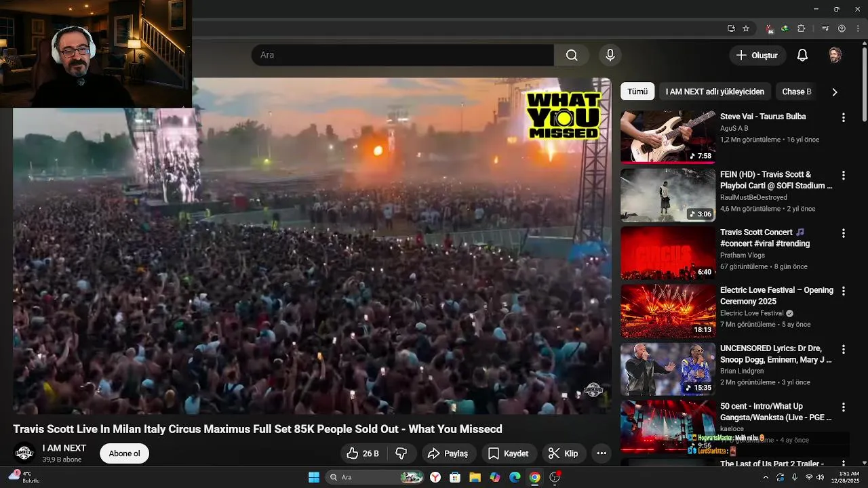This screenshot has width=868, height=488.
Task: Open Windows Start menu
Action: coord(314,477)
